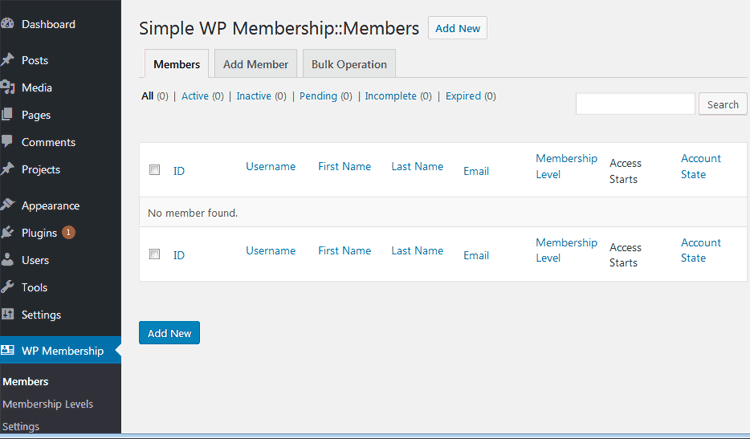Go to Media in the sidebar

37,88
